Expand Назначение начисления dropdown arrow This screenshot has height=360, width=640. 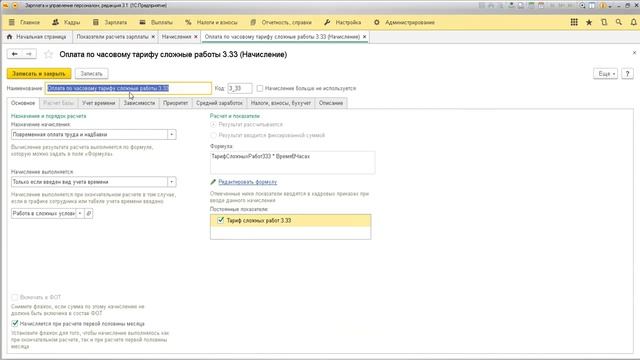pos(172,135)
